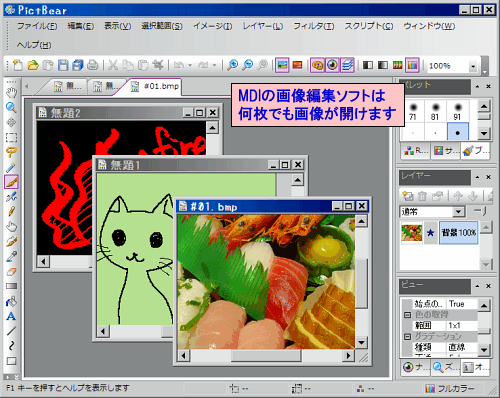Select the Paint bucket fill tool
Viewport: 500px width, 398px height.
(11, 301)
